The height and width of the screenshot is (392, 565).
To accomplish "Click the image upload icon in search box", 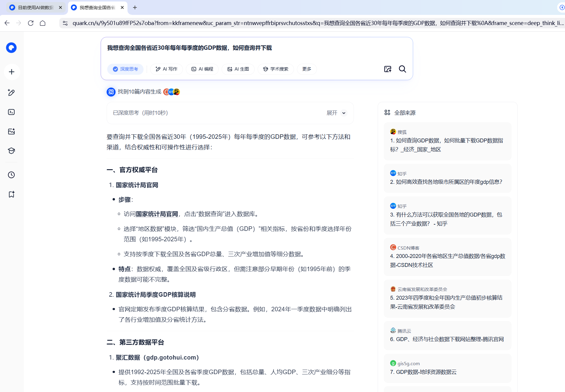I will [x=387, y=69].
